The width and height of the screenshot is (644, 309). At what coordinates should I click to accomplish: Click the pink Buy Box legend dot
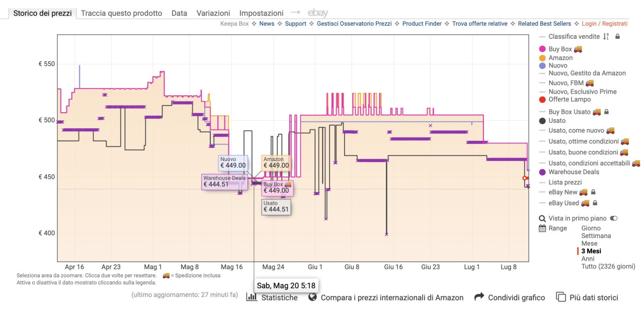pyautogui.click(x=542, y=49)
